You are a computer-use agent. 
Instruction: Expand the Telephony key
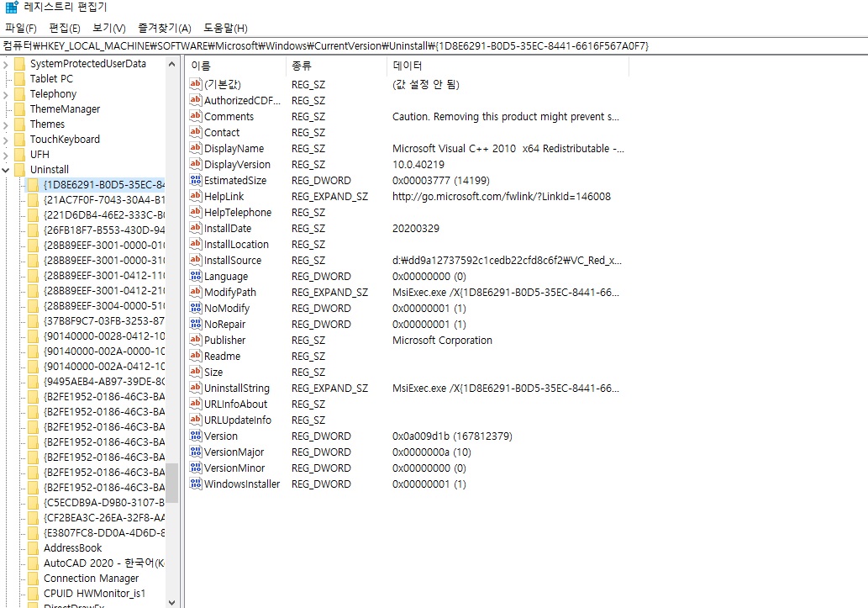6,95
